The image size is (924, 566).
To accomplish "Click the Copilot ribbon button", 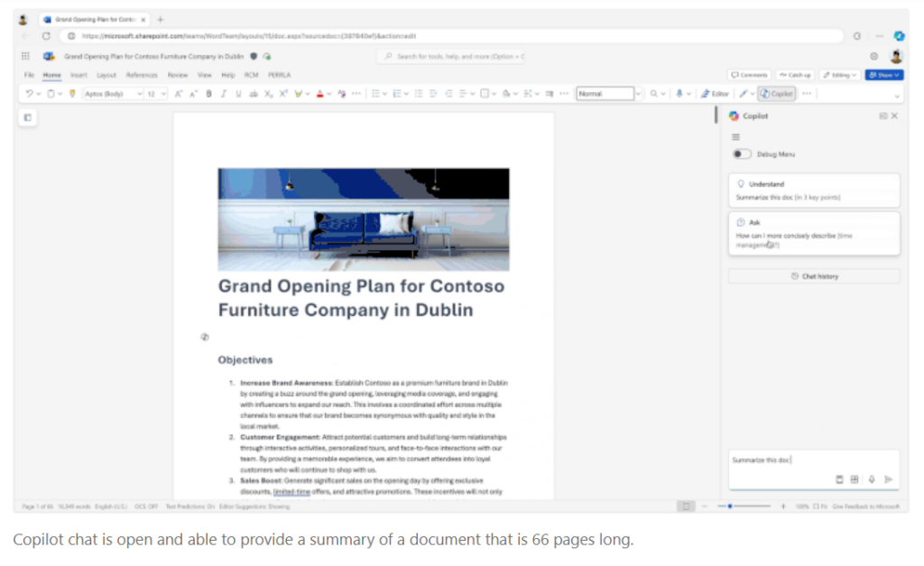I will 777,94.
